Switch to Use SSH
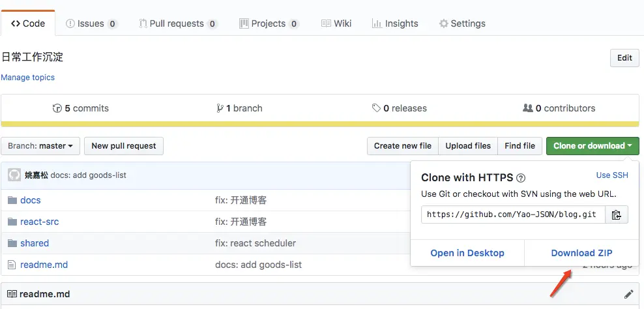This screenshot has height=309, width=644. pyautogui.click(x=612, y=175)
